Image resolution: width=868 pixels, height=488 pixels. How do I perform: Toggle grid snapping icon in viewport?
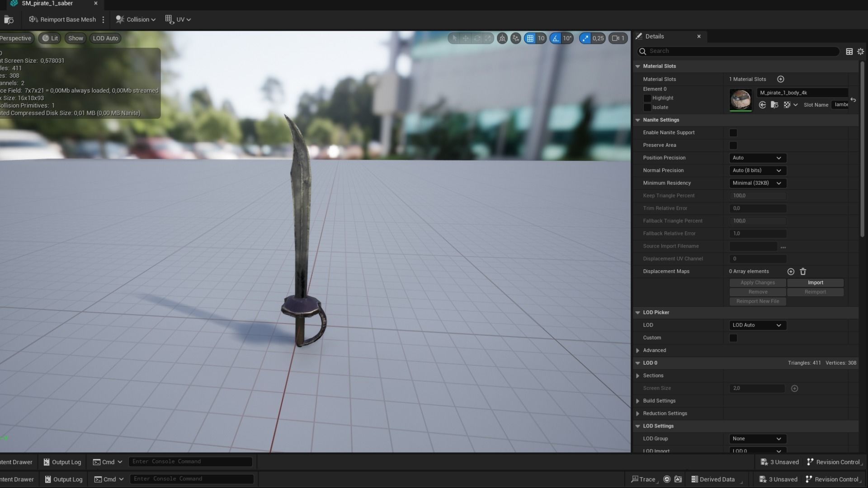530,38
